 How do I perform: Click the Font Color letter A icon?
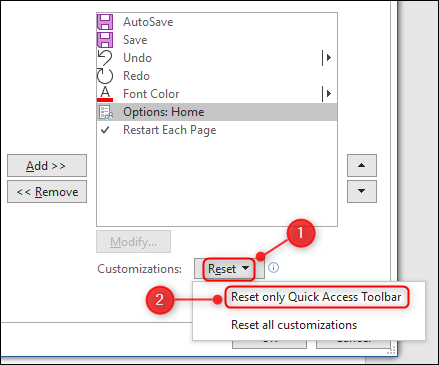pos(105,94)
